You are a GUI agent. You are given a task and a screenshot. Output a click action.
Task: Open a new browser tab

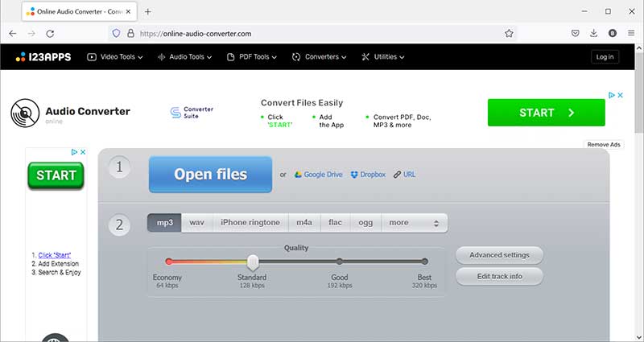[148, 11]
